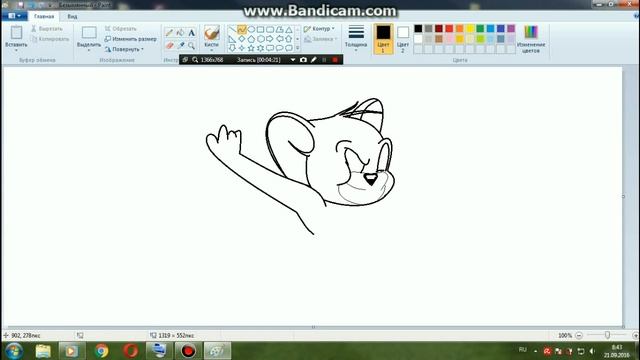
Task: Choose the Oval shape
Action: point(251,29)
